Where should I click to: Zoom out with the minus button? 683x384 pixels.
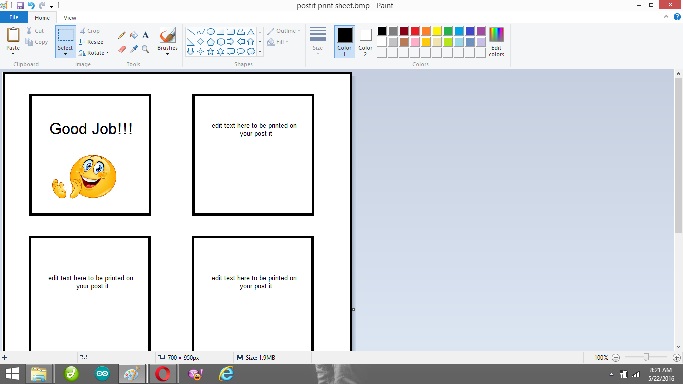click(615, 357)
